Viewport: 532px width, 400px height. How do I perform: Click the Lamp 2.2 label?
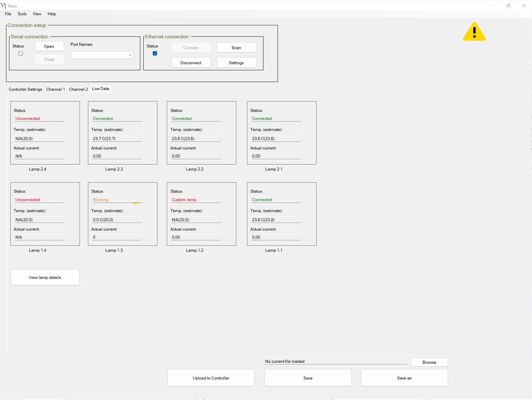point(195,169)
